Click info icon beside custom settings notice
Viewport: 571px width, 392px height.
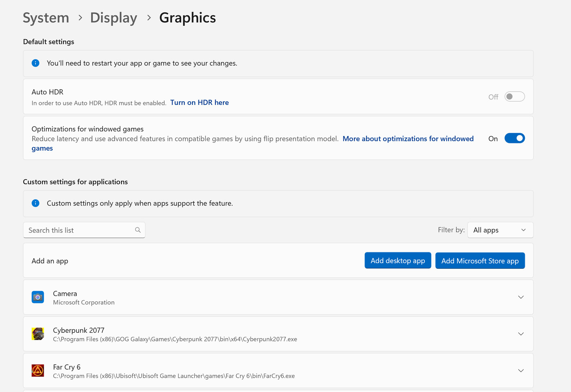tap(36, 203)
